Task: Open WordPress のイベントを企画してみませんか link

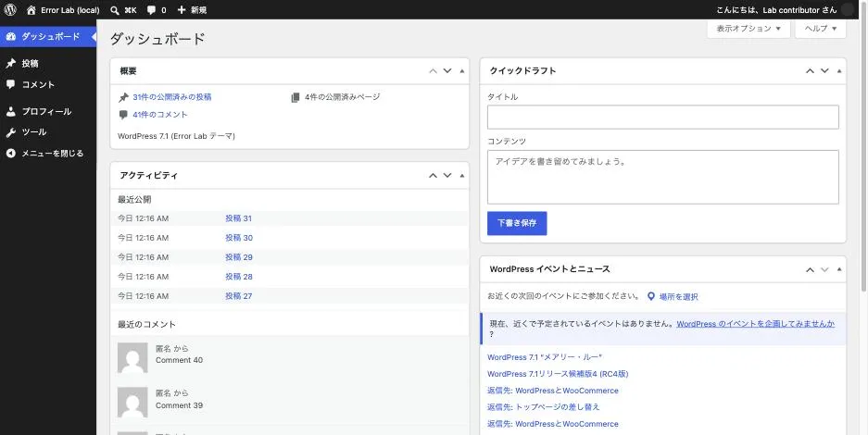Action: tap(756, 324)
